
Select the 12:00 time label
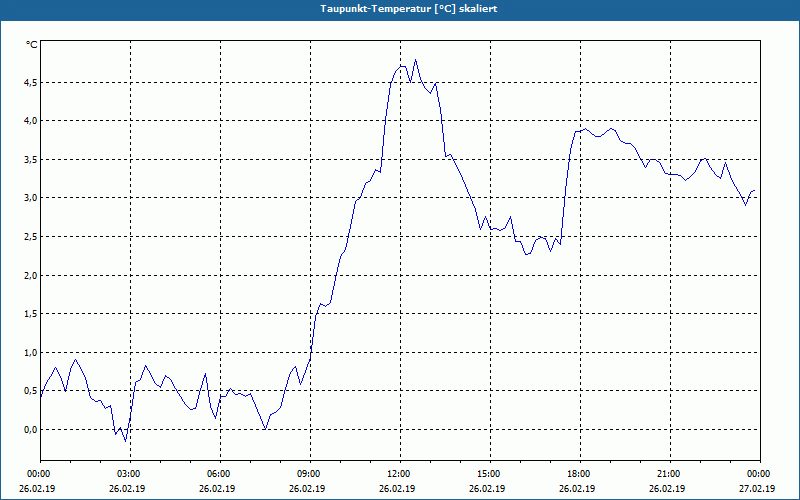click(x=400, y=474)
